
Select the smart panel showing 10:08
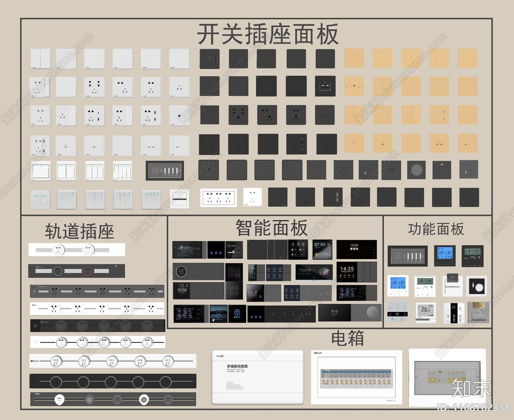pos(199,291)
